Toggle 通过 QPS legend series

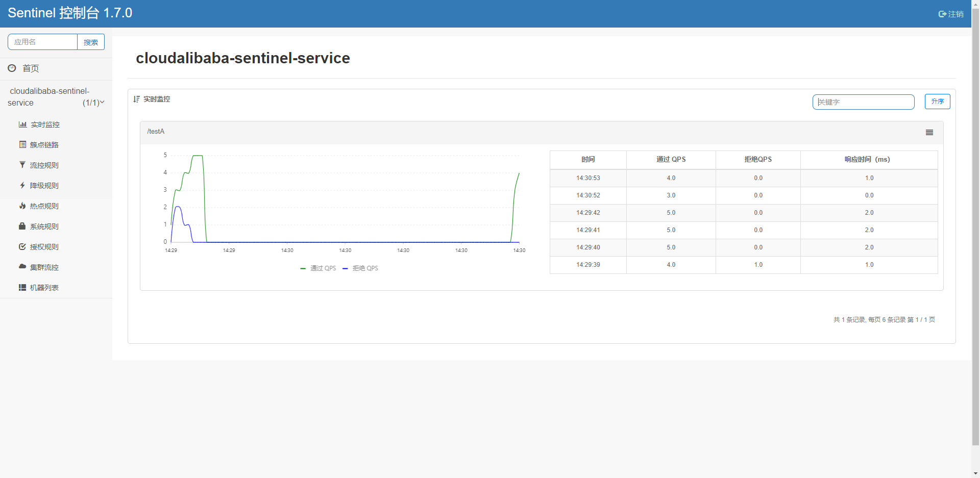(x=318, y=268)
